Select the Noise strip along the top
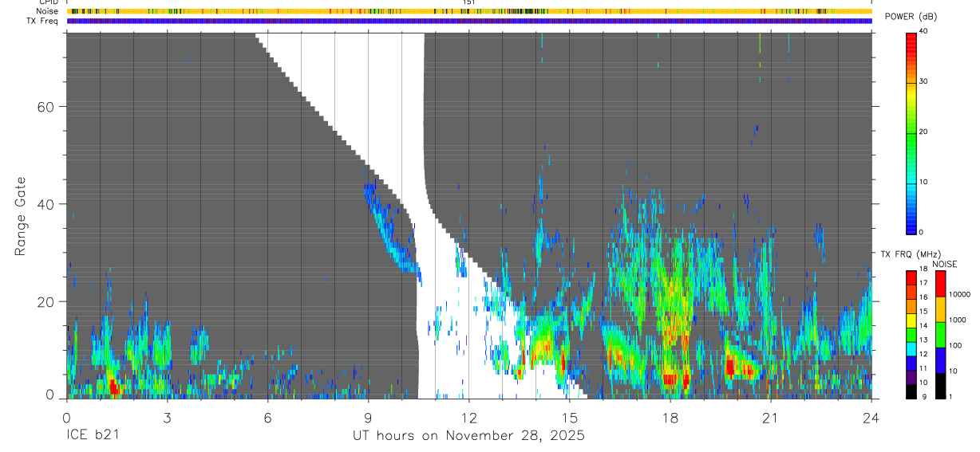The width and height of the screenshot is (980, 452). (469, 11)
